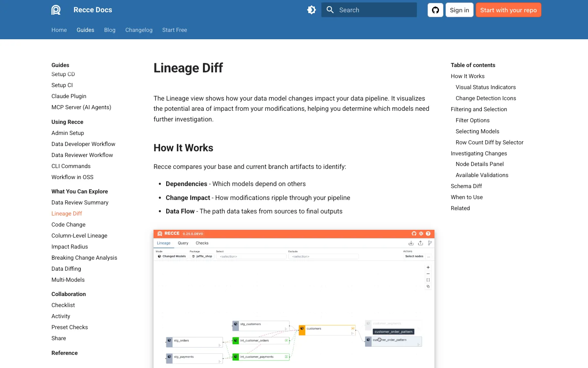Open Data Review Summary page

coord(80,202)
